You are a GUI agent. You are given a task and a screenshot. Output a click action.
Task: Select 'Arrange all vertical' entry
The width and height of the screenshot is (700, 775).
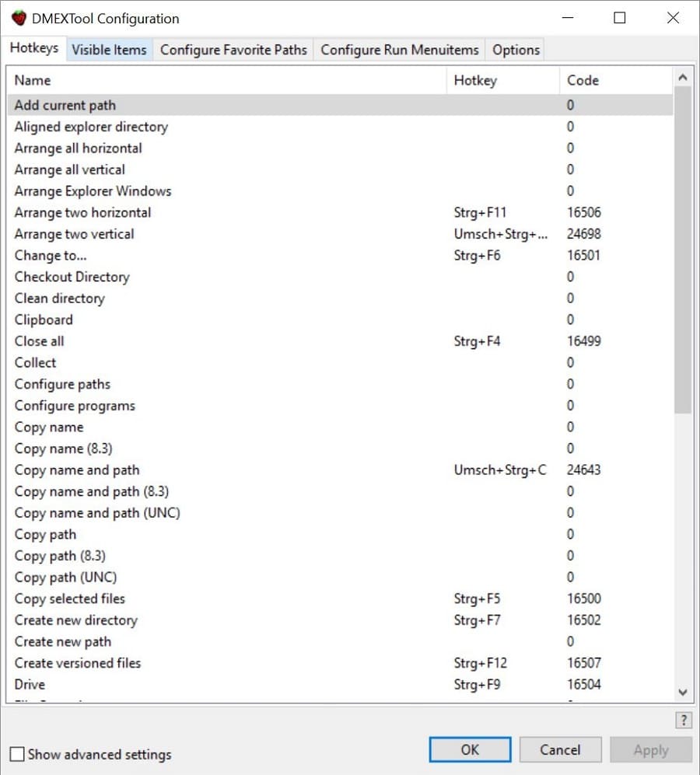click(x=341, y=169)
